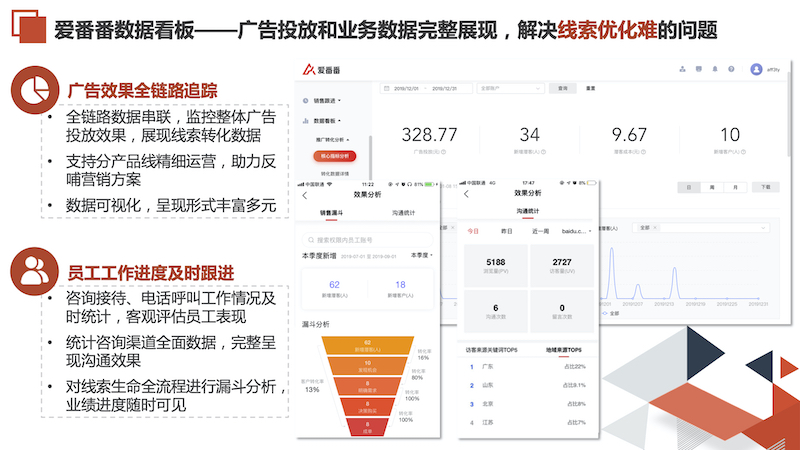Open the 本季度 period dropdown on phone
The image size is (800, 450).
(x=422, y=255)
